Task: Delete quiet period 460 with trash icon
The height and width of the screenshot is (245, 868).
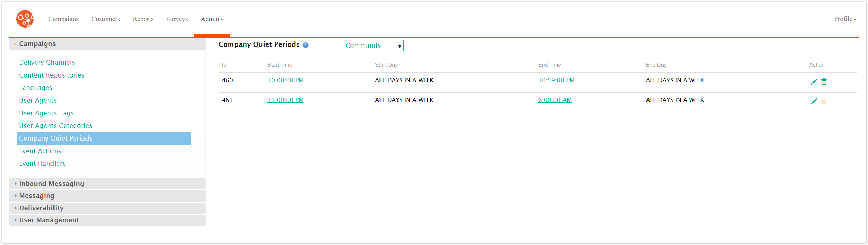Action: click(x=824, y=81)
